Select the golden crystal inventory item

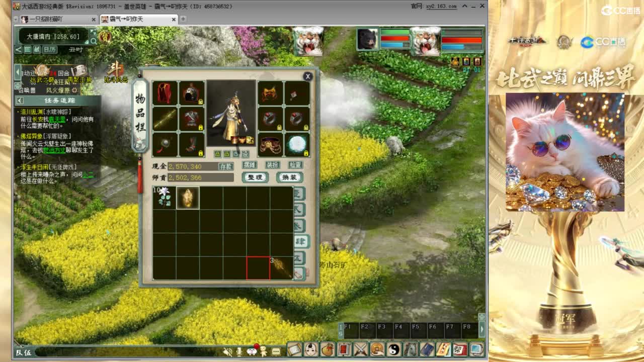(188, 198)
